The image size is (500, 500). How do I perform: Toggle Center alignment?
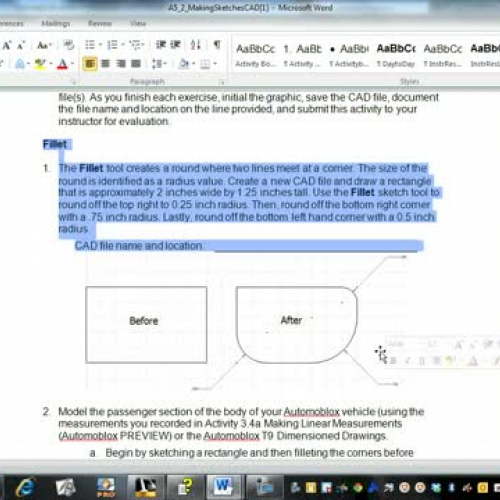(106, 63)
